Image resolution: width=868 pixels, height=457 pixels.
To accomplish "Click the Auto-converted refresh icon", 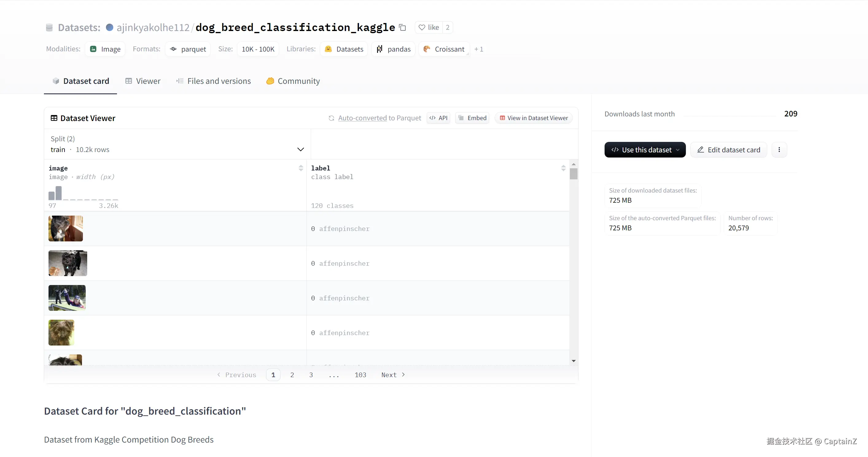I will pos(332,118).
